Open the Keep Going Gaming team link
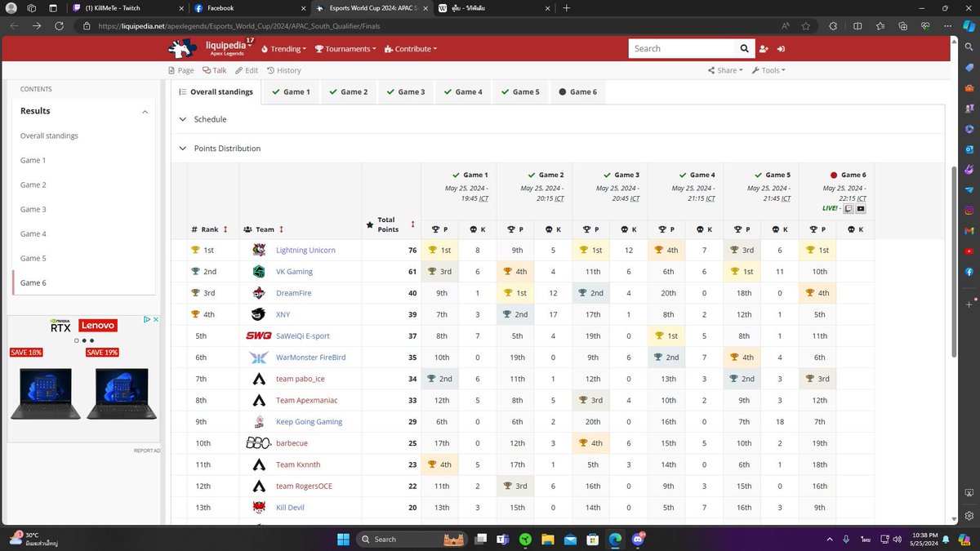This screenshot has width=980, height=551. 309,422
